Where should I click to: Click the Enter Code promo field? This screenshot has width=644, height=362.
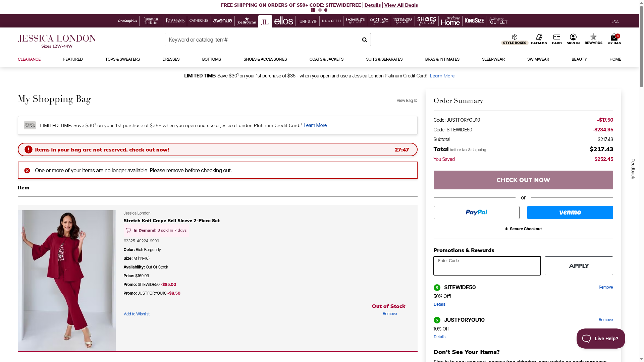[x=487, y=266]
